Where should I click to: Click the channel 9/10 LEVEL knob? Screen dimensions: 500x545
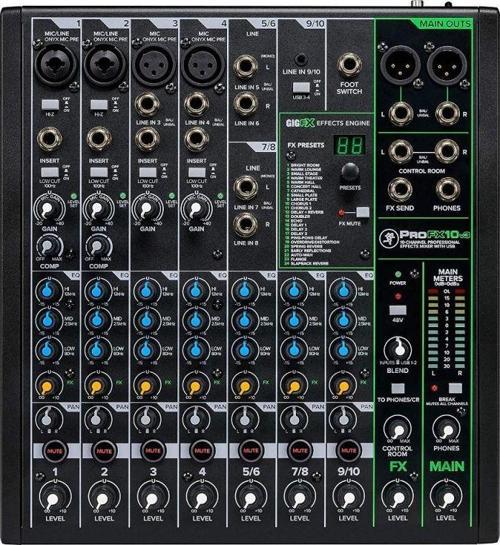[348, 498]
